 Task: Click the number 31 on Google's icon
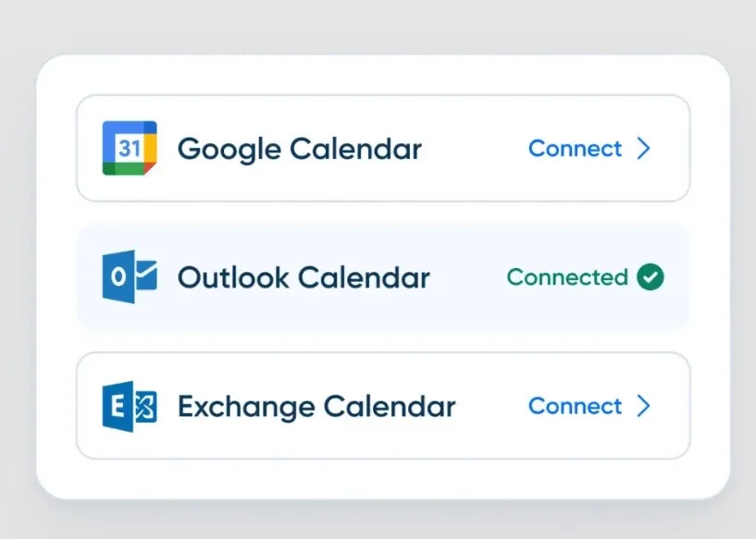coord(130,148)
